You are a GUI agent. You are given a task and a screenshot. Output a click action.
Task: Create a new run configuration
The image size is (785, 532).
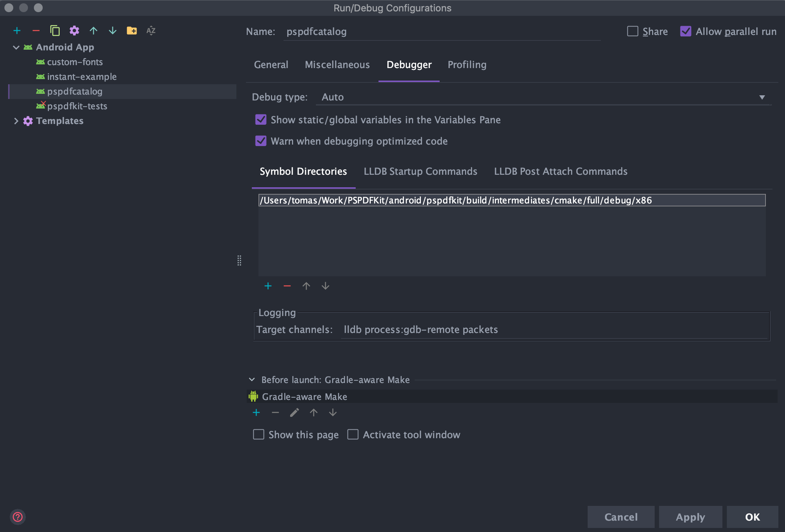pyautogui.click(x=17, y=31)
